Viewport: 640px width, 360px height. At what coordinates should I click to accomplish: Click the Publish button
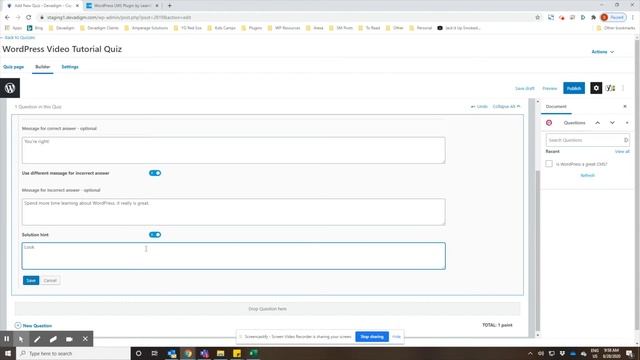tap(574, 88)
